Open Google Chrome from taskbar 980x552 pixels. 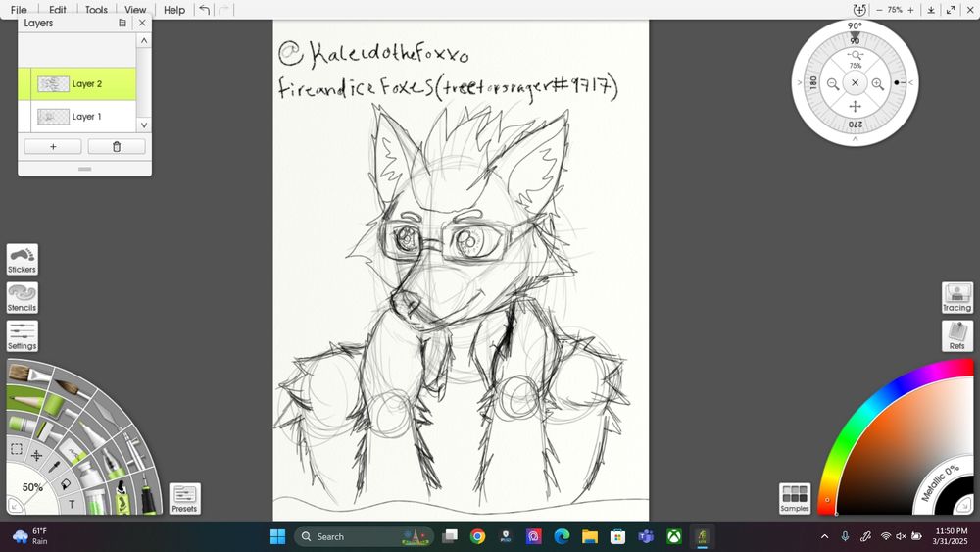477,536
